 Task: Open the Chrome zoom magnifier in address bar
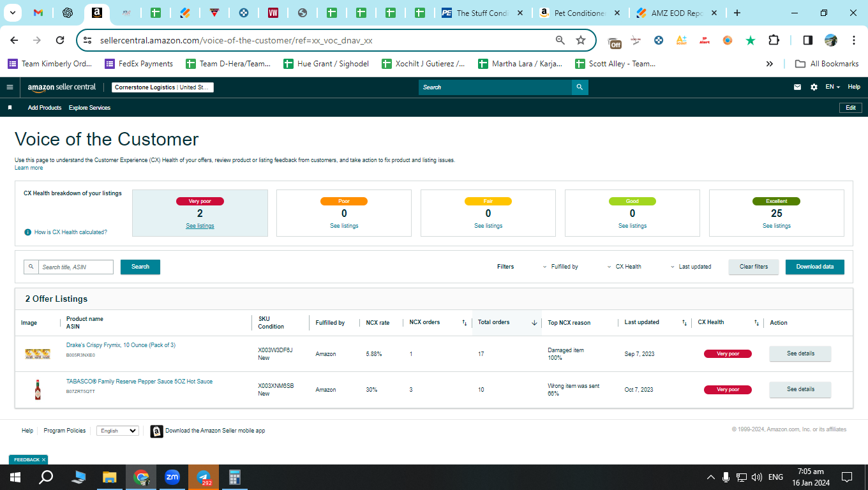coord(560,40)
